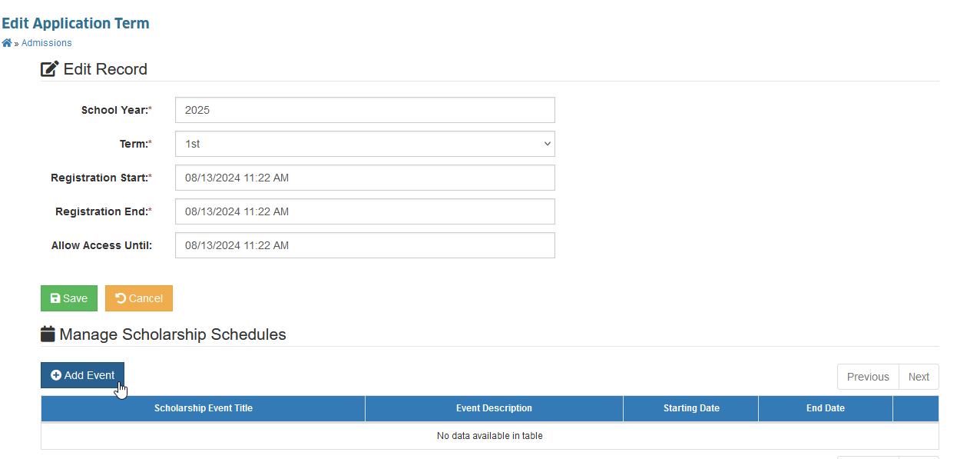The image size is (980, 459).
Task: Cancel editing with the orange button
Action: pyautogui.click(x=139, y=298)
